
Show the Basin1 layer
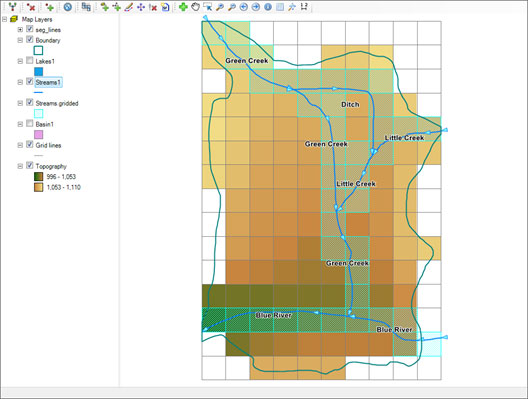30,124
